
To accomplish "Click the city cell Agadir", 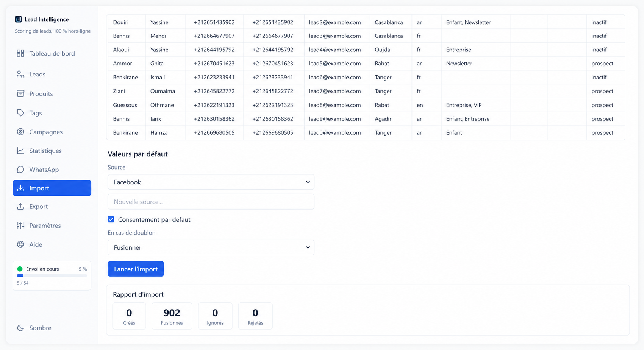I will click(x=383, y=119).
